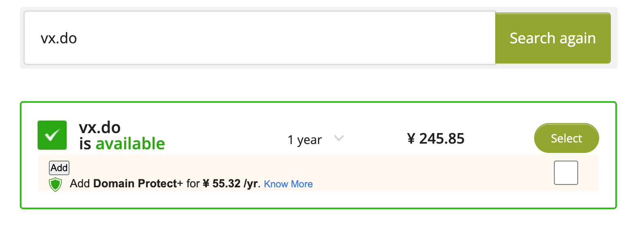Click the word is before available
Viewport: 644px width, 229px height.
(85, 144)
